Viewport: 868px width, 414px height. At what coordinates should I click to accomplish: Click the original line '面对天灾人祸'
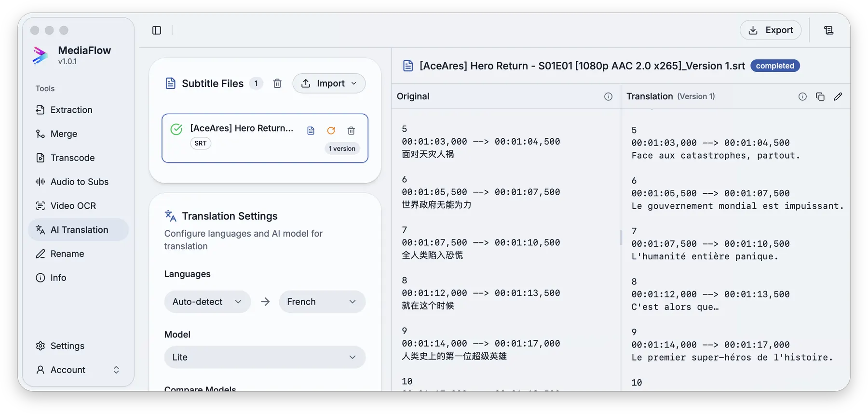[x=428, y=154]
